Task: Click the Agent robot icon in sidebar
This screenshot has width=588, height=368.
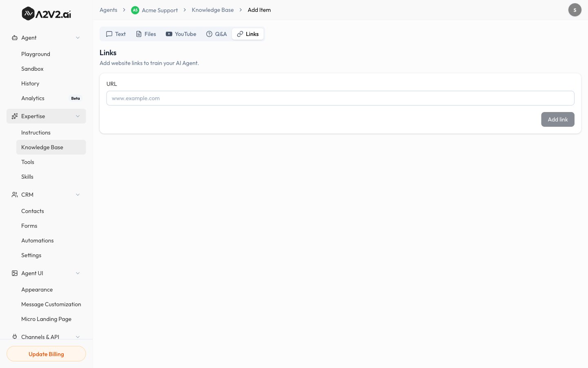Action: [x=15, y=38]
